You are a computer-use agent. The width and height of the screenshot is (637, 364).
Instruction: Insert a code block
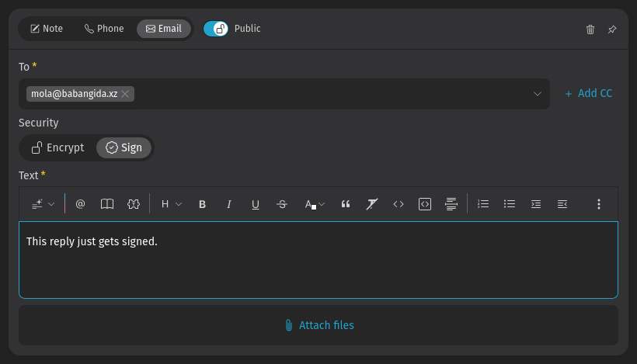424,204
